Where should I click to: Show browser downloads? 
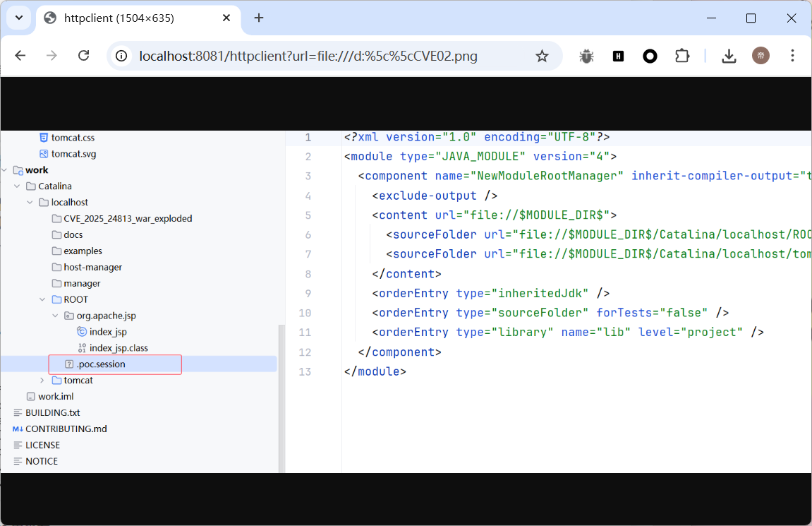click(x=729, y=56)
